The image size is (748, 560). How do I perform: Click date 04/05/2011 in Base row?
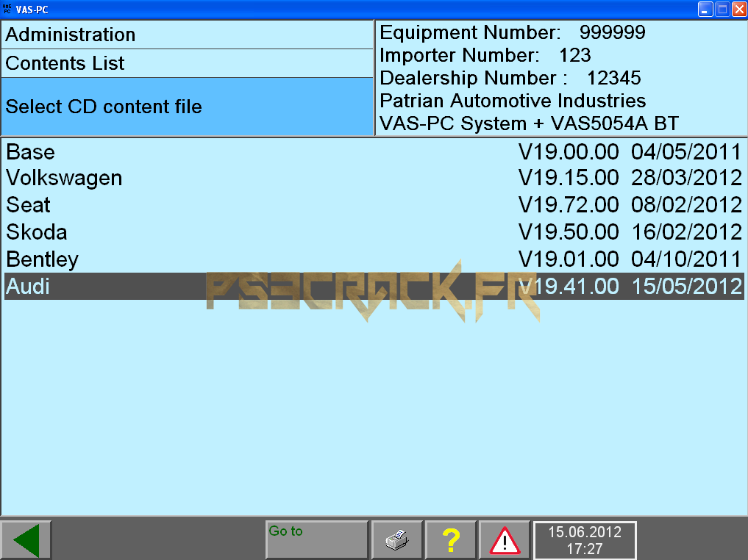tap(686, 152)
